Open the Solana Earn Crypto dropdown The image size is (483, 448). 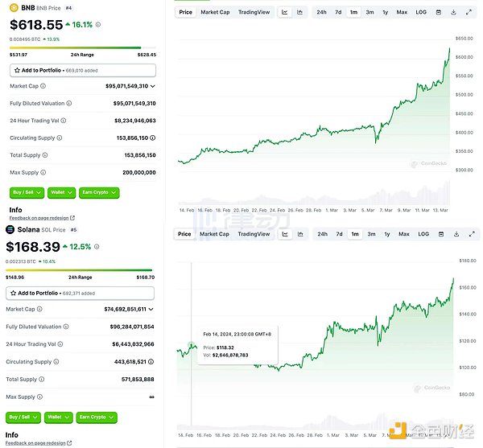[x=97, y=417]
